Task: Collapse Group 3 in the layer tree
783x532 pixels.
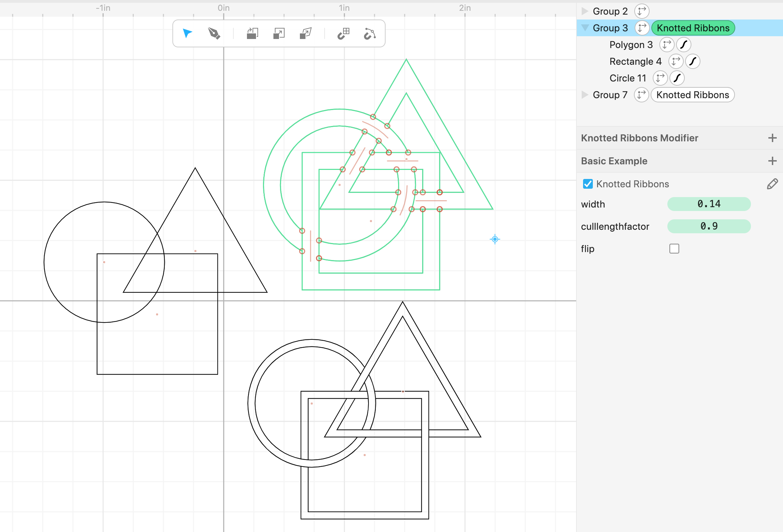Action: [585, 28]
